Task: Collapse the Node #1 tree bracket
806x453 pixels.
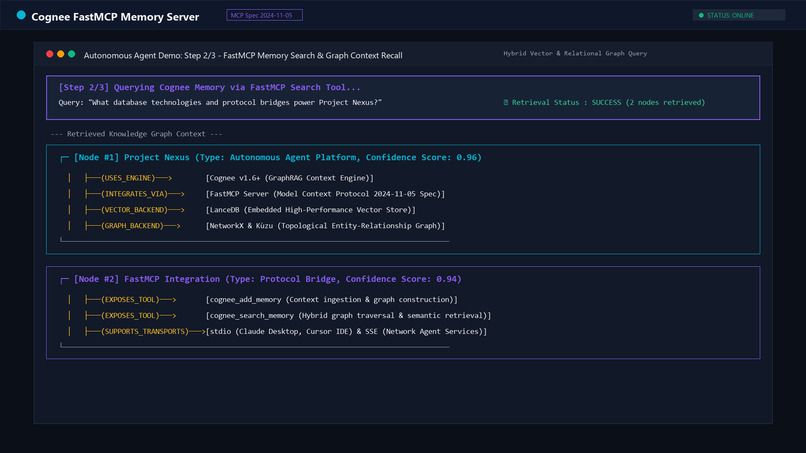Action: (64, 158)
